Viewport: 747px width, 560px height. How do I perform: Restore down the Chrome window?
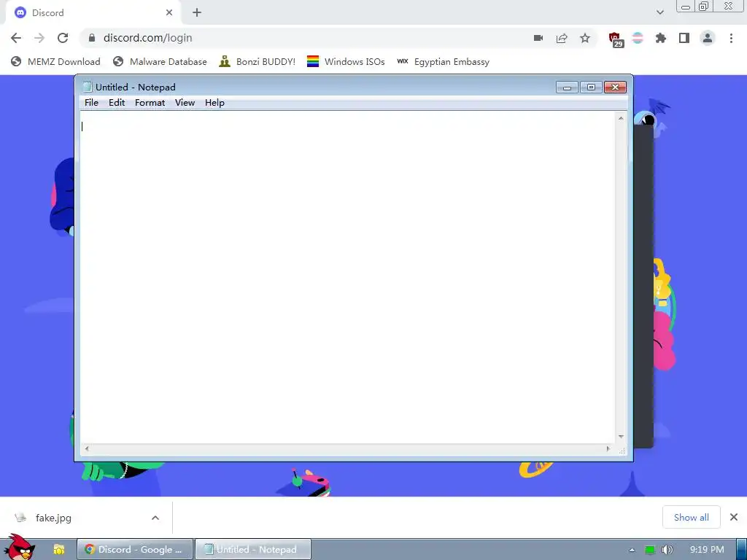coord(703,7)
